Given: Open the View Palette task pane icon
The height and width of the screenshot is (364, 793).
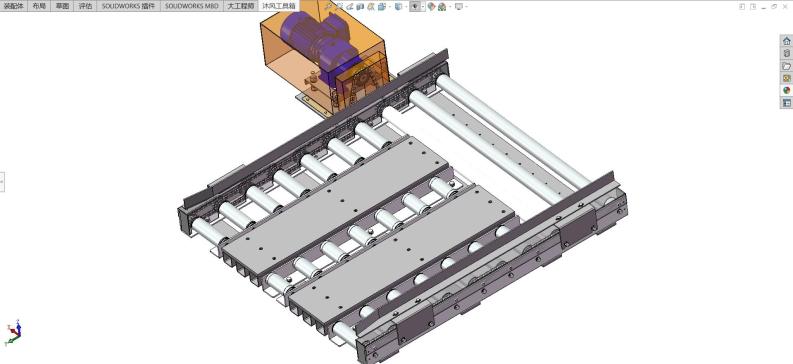Looking at the screenshot, I should pyautogui.click(x=786, y=78).
